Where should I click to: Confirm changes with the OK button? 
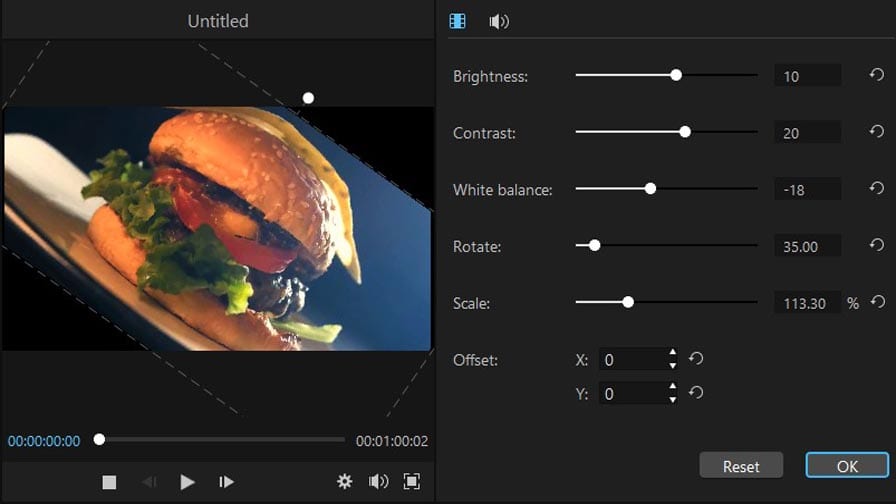[847, 466]
